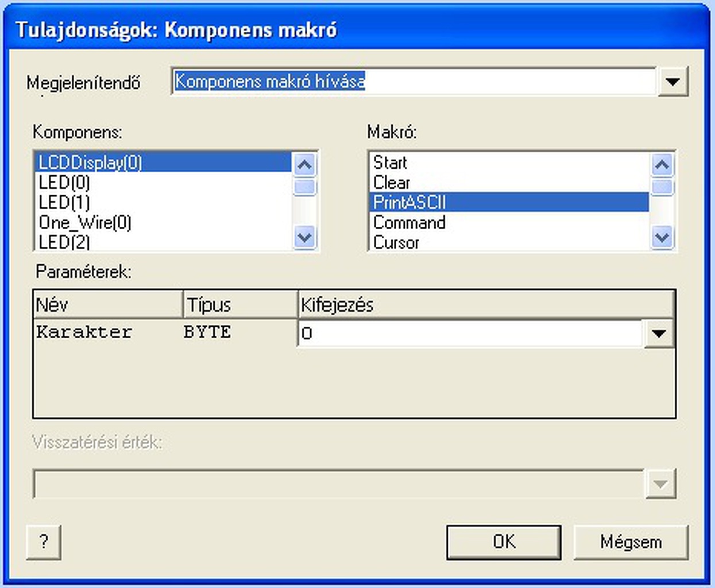The height and width of the screenshot is (588, 715).
Task: Select the PrintASCII macro
Action: 509,202
